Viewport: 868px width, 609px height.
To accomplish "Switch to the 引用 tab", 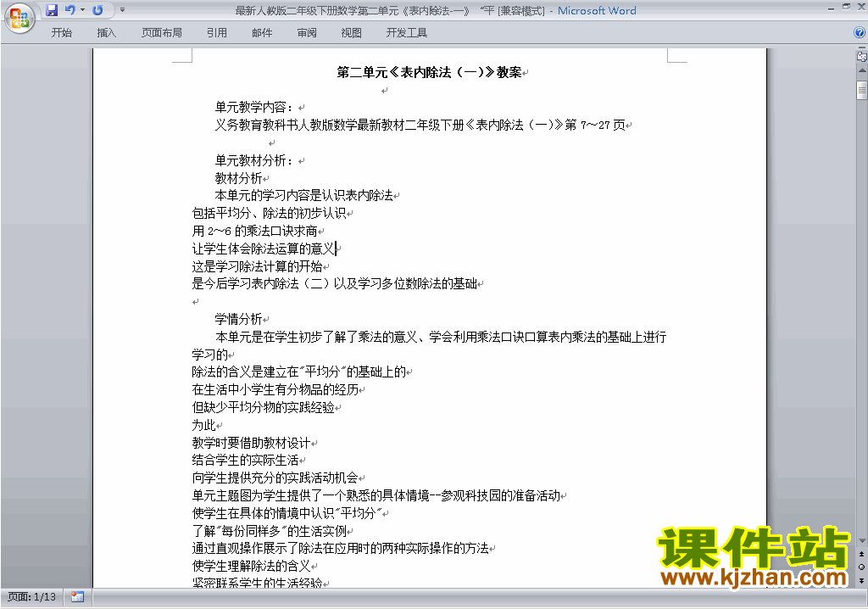I will (x=217, y=33).
